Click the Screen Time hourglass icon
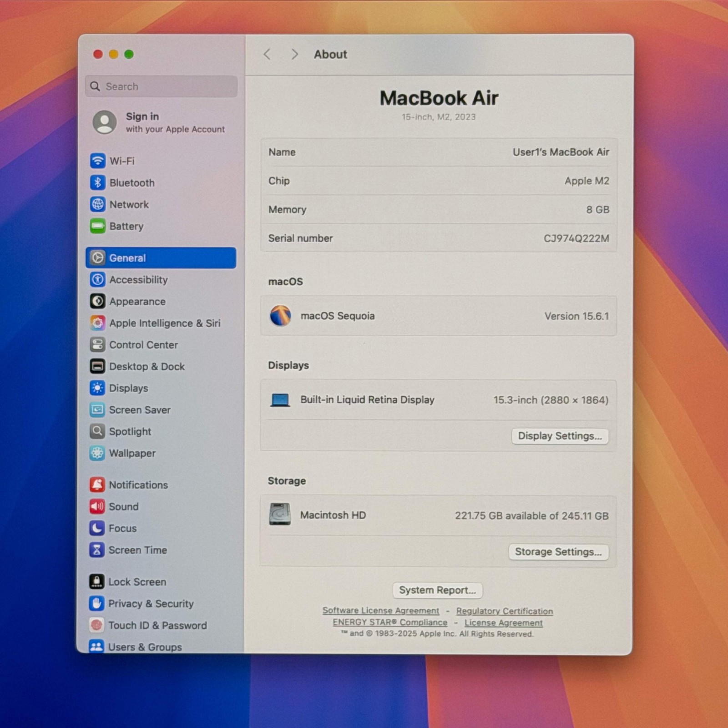 click(97, 550)
